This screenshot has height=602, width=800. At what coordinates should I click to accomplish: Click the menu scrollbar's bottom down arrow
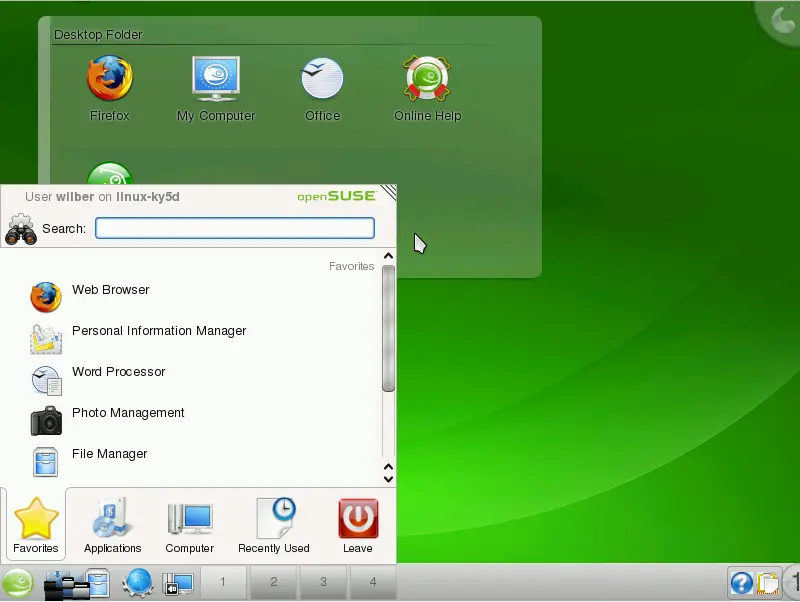(389, 478)
